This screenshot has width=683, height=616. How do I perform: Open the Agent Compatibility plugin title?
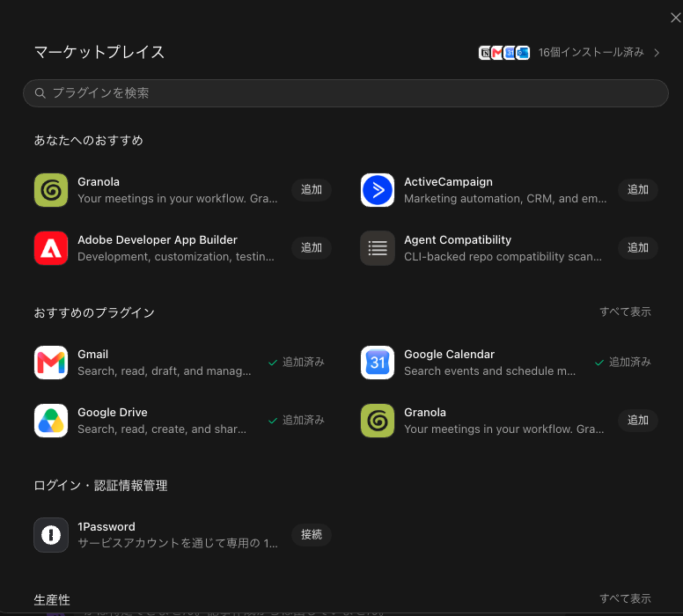458,240
